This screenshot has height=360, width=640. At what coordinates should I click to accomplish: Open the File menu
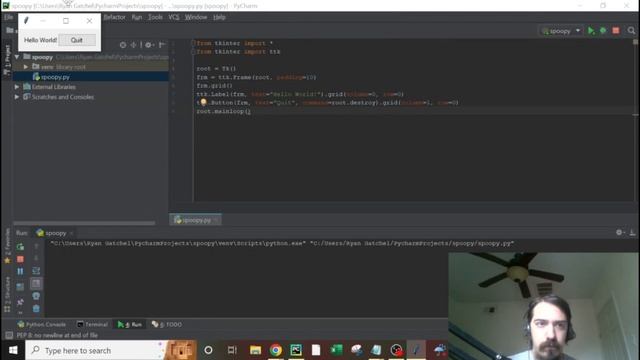click(x=9, y=17)
